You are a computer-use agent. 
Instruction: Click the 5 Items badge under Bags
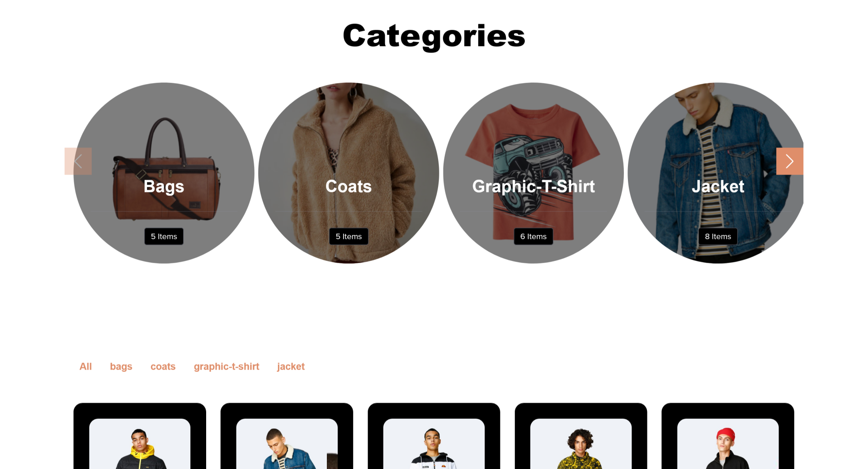click(x=164, y=237)
